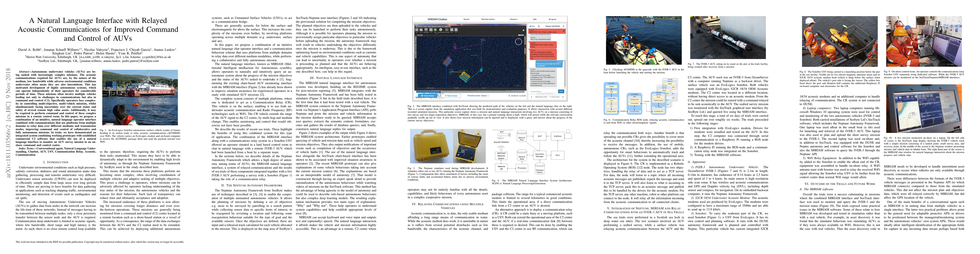The width and height of the screenshot is (980, 254).
Task: Switch to the Real-time mission tab
Action: (488, 19)
